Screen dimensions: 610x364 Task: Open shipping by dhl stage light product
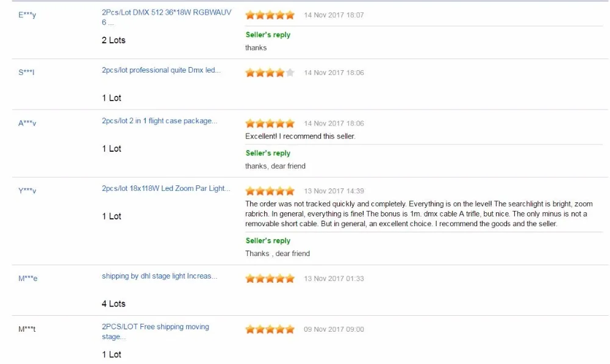(x=159, y=276)
